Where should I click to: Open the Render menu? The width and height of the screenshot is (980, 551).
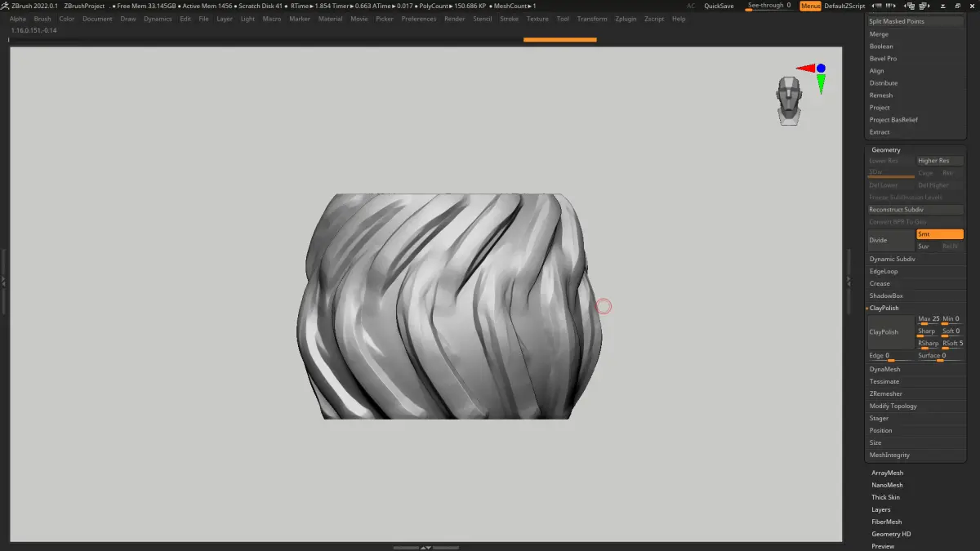tap(454, 19)
